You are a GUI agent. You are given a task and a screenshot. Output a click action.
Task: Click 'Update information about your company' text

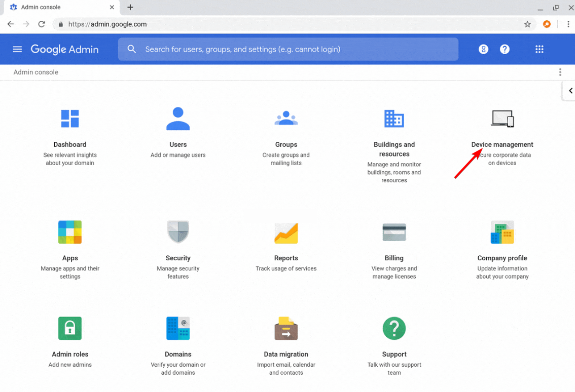coord(502,272)
